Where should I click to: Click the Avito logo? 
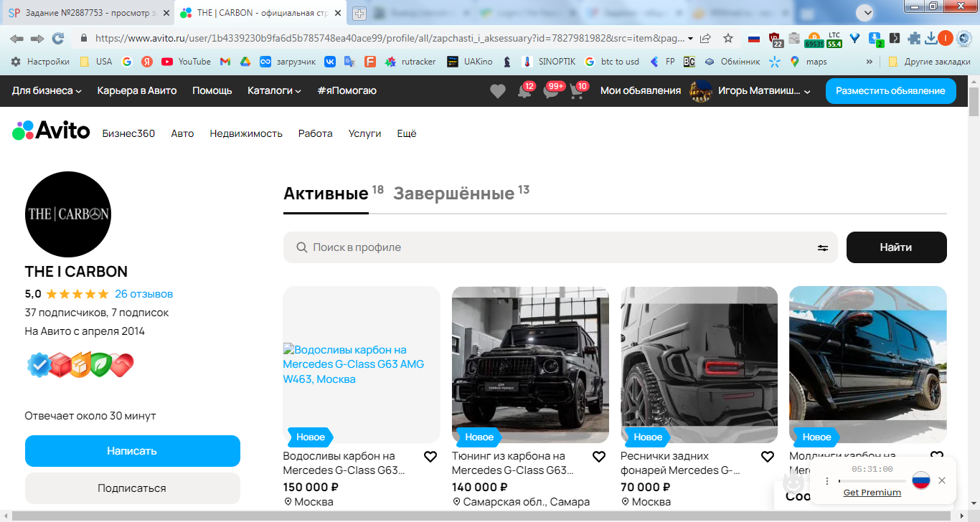51,130
